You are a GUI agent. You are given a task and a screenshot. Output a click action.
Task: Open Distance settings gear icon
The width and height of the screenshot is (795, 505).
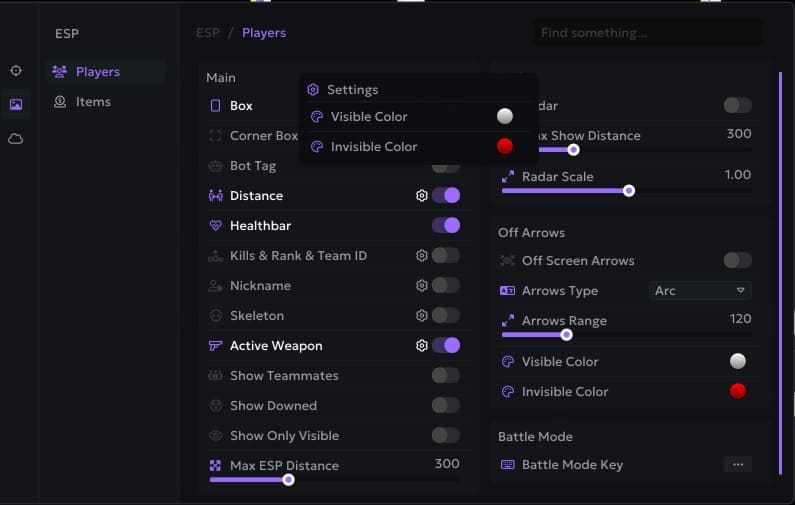pyautogui.click(x=422, y=196)
